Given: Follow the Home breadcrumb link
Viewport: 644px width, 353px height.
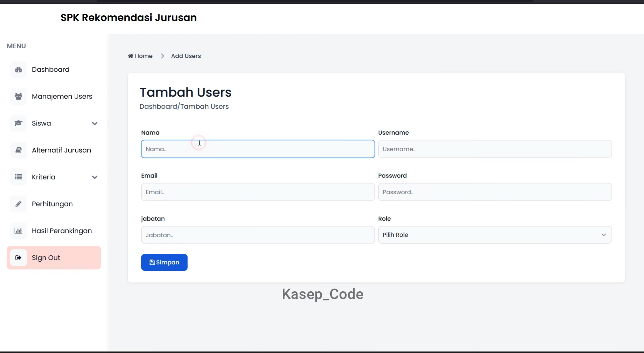Looking at the screenshot, I should (140, 56).
